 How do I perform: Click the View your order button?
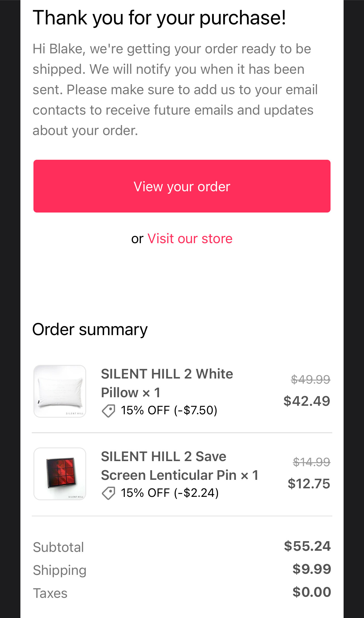182,186
